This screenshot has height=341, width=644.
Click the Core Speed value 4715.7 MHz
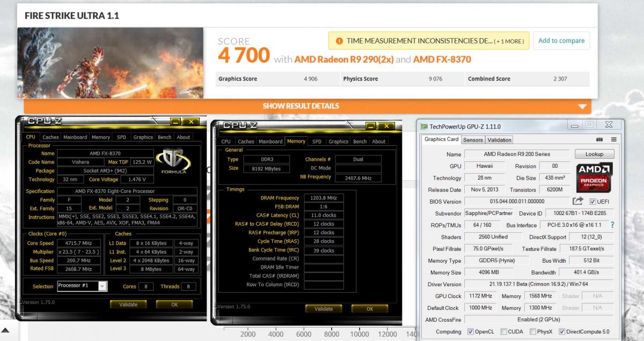click(x=78, y=243)
